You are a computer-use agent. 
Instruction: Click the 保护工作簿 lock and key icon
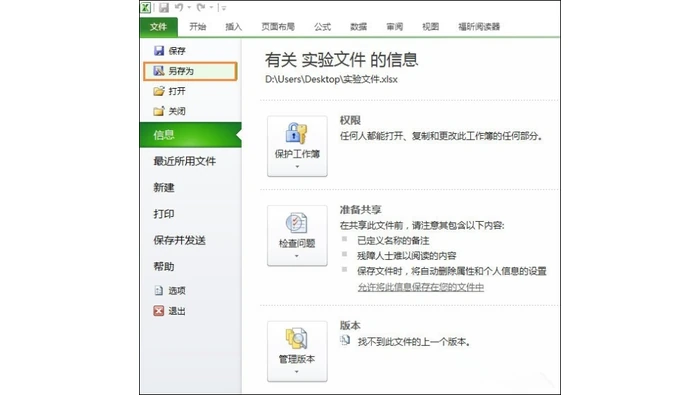pyautogui.click(x=296, y=133)
